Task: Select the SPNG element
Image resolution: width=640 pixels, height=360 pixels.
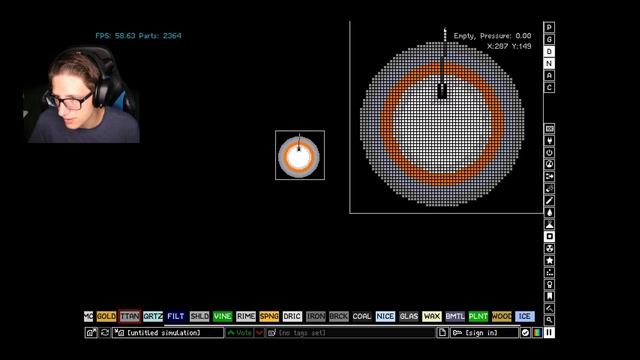Action: (x=269, y=316)
